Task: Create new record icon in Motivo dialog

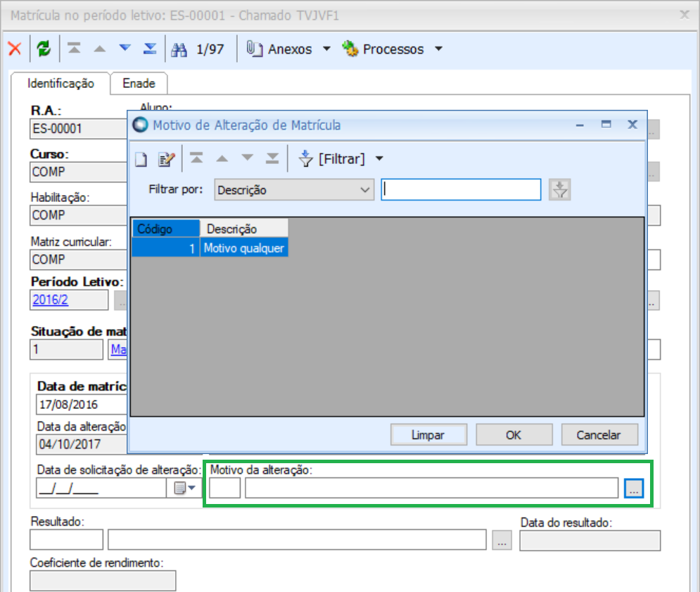Action: [141, 159]
